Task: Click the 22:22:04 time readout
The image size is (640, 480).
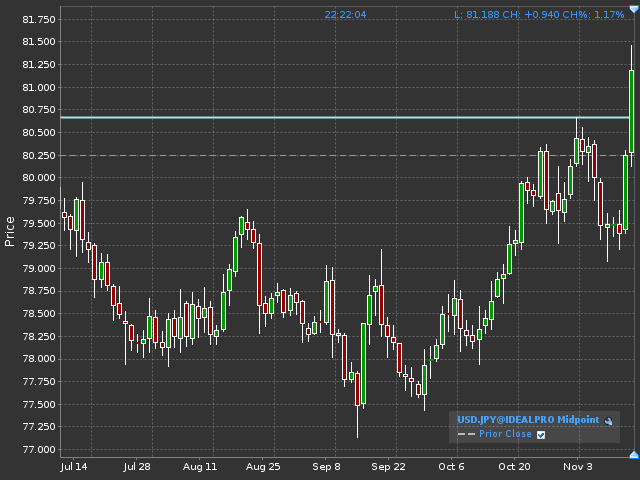Action: (x=345, y=15)
